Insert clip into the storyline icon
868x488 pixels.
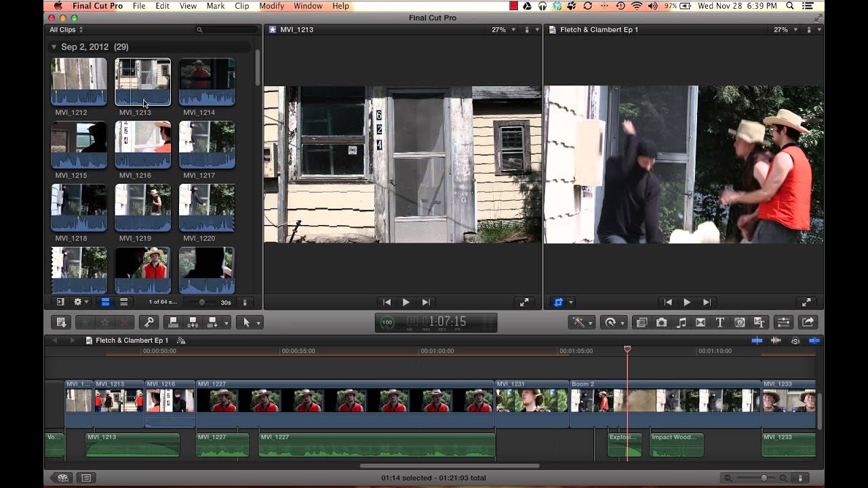pos(193,323)
